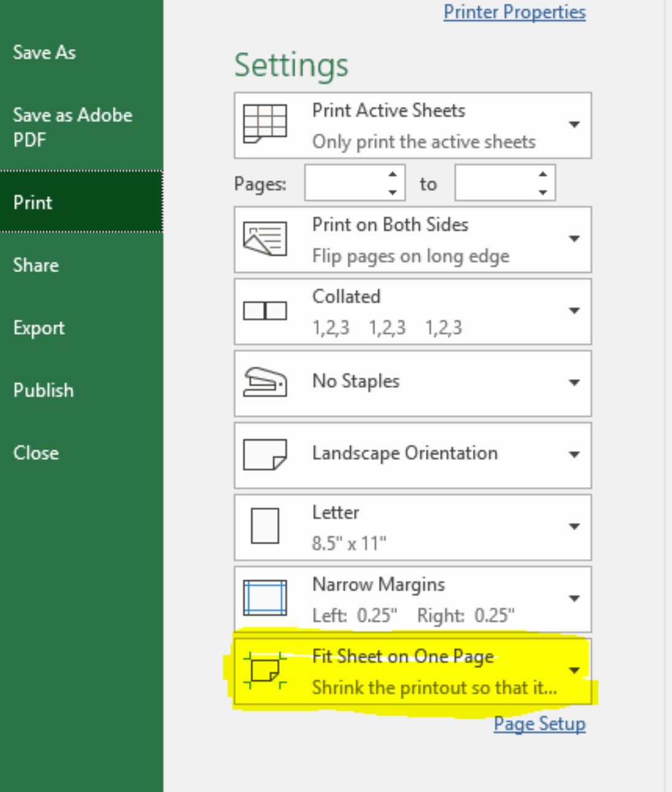Click the Landscape Orientation page icon
Viewport: 672px width, 792px height.
(265, 454)
